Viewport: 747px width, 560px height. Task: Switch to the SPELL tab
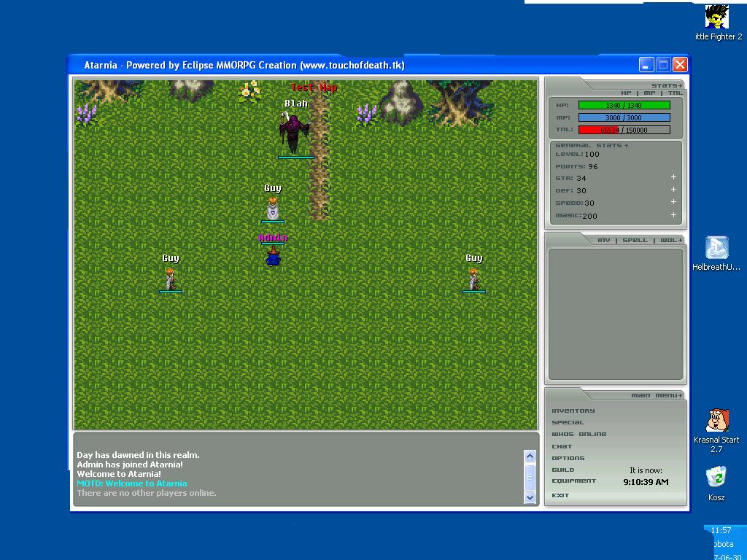point(635,240)
